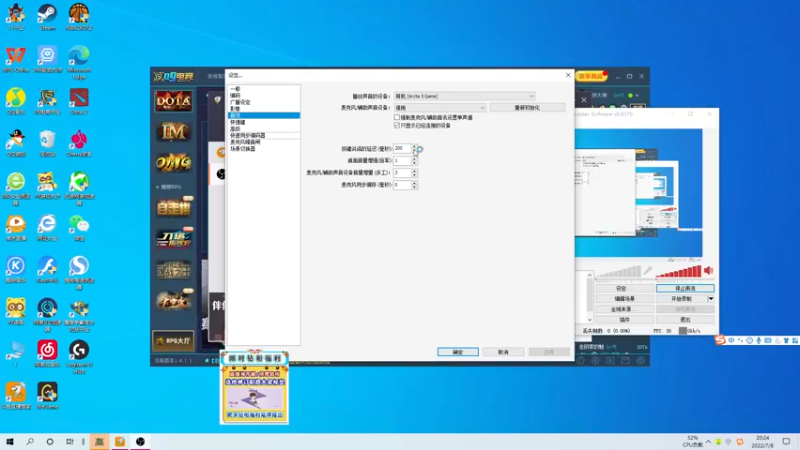
Task: Toggle the microphone icon in OBS main window
Action: (x=647, y=271)
